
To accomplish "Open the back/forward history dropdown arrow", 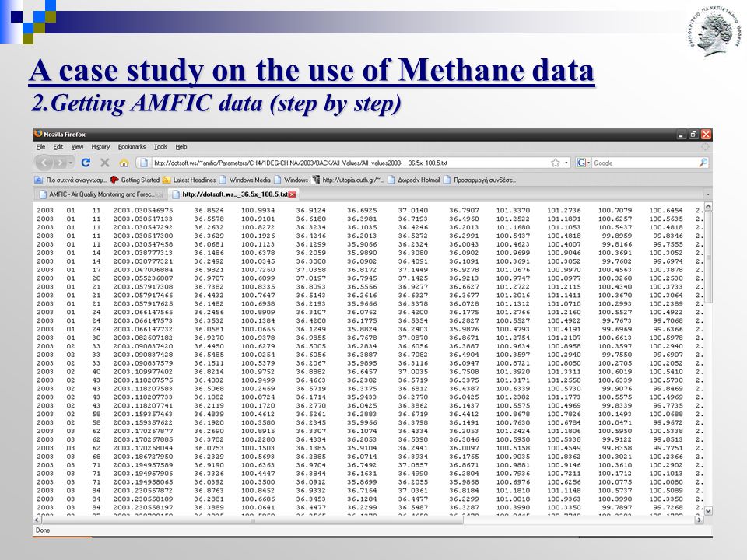I will (x=71, y=163).
